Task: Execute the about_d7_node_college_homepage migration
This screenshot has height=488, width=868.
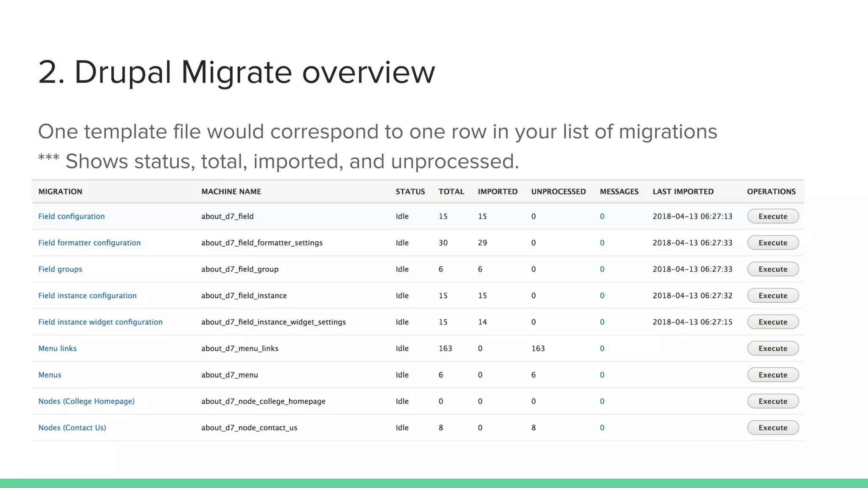Action: pos(772,401)
